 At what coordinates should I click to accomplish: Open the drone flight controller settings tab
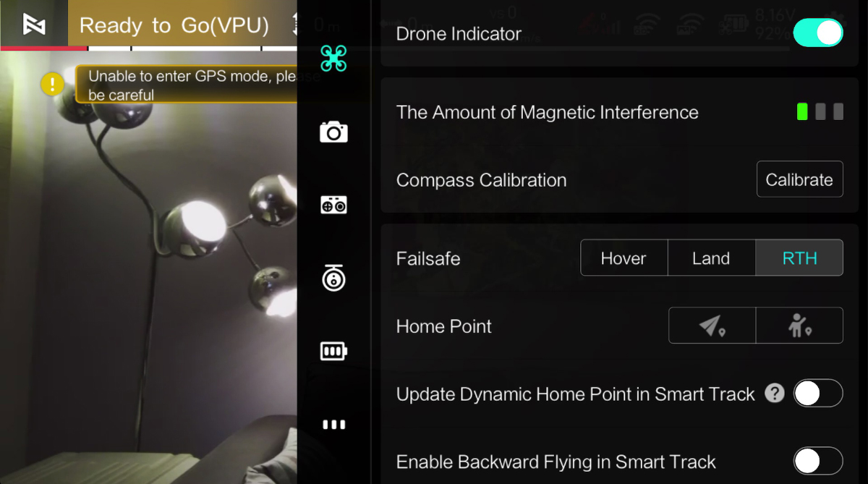(333, 59)
